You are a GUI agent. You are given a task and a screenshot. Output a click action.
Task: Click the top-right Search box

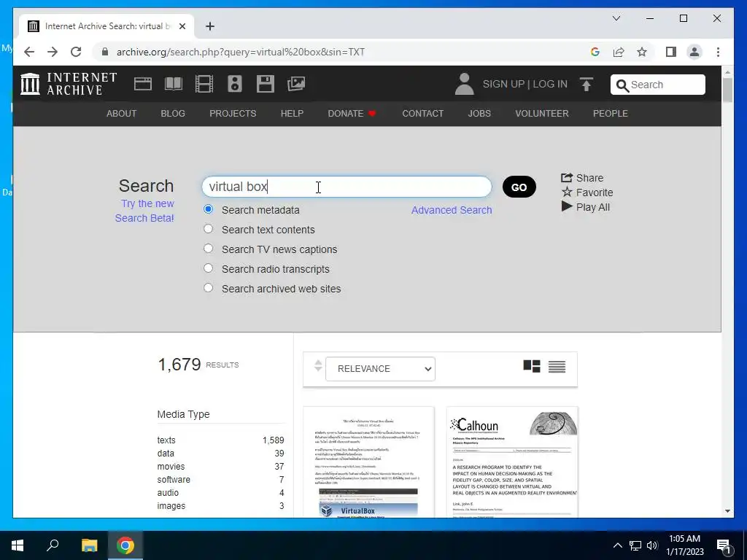tap(658, 85)
